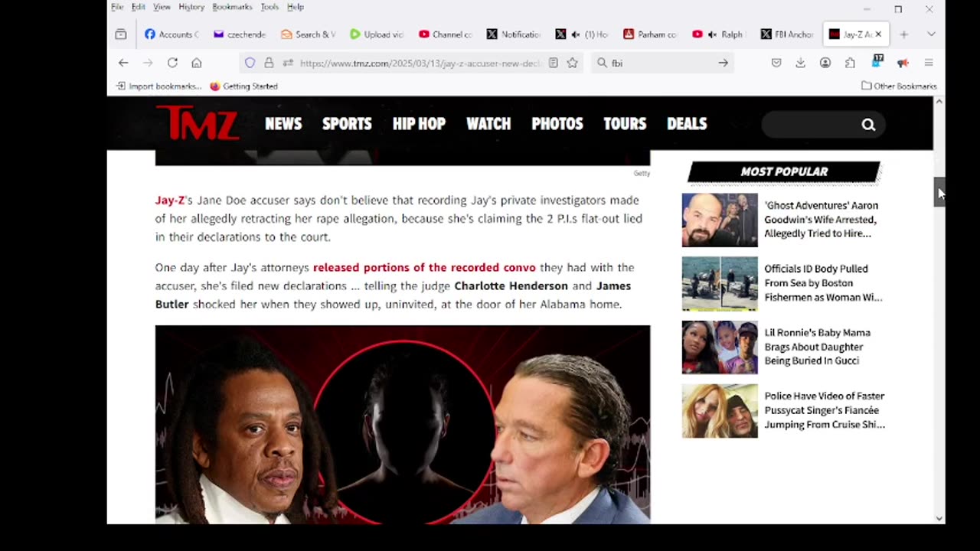This screenshot has height=551, width=980.
Task: Open 'Officials ID Body Pulled From Sea' headline
Action: point(823,283)
